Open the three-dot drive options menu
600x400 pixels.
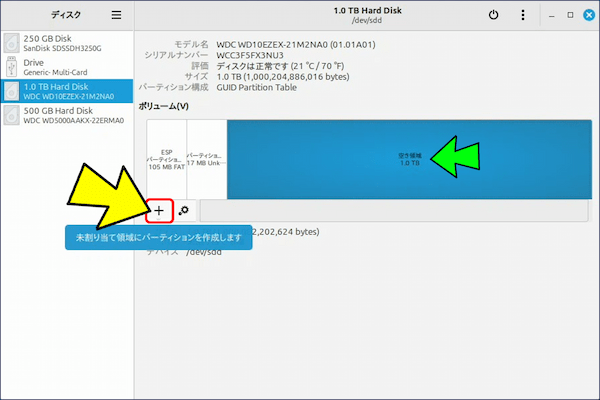click(523, 15)
